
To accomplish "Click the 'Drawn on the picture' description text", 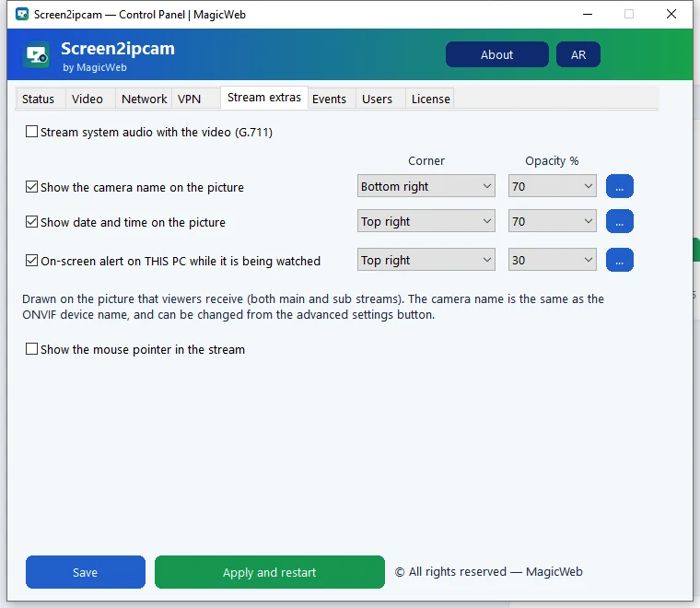I will [313, 307].
